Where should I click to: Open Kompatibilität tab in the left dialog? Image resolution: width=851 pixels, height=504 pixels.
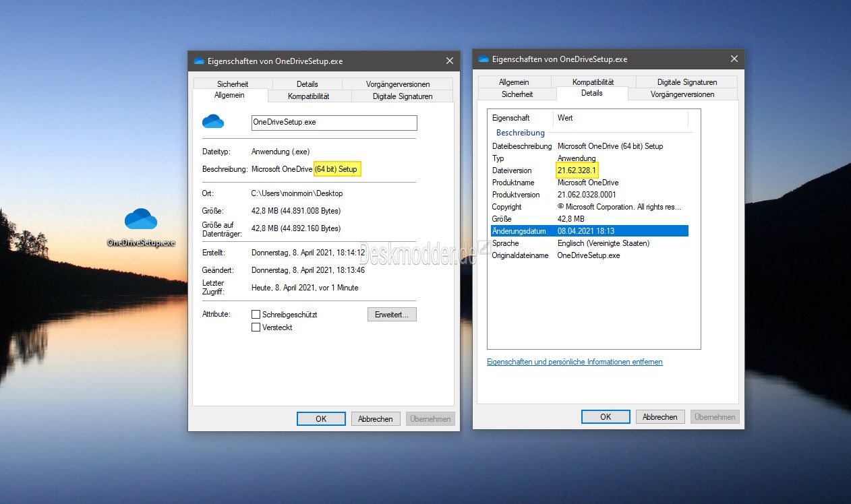point(308,96)
